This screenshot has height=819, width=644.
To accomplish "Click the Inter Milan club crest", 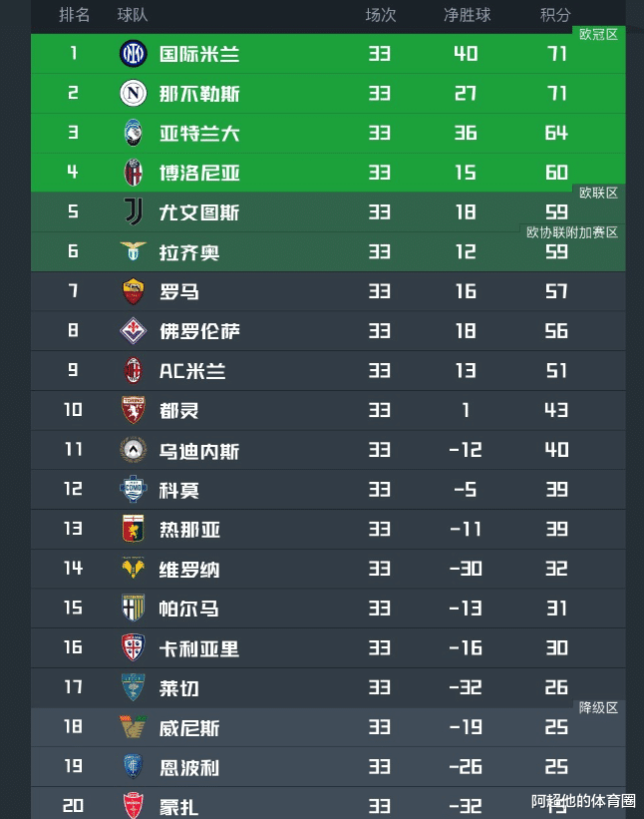I will tap(133, 54).
